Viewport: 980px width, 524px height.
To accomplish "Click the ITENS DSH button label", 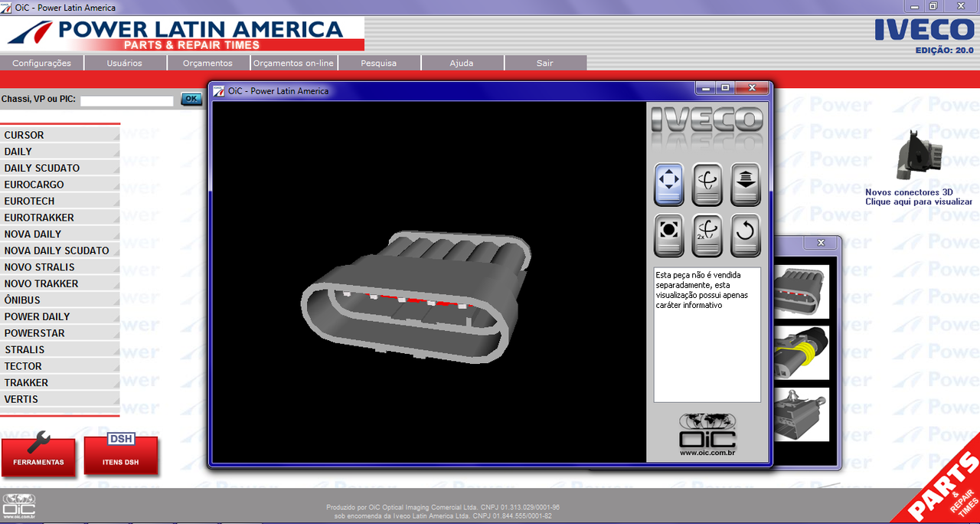I will 121,463.
